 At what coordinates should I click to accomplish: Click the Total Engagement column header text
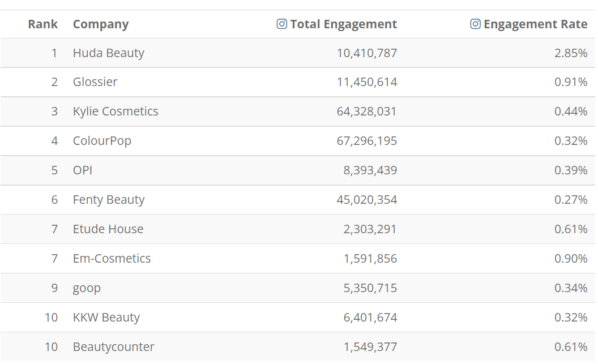343,24
